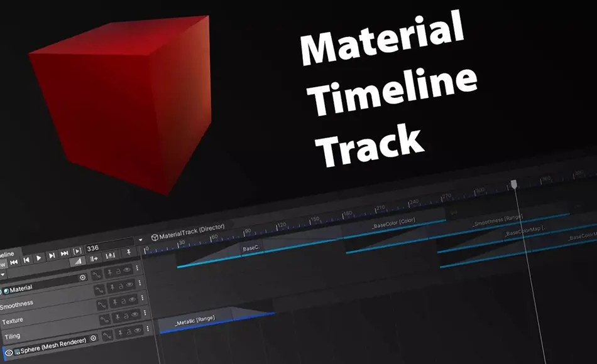The height and width of the screenshot is (364, 597).
Task: Open the add-track dropdown arrow below the toolbar
Action: pyautogui.click(x=3, y=274)
